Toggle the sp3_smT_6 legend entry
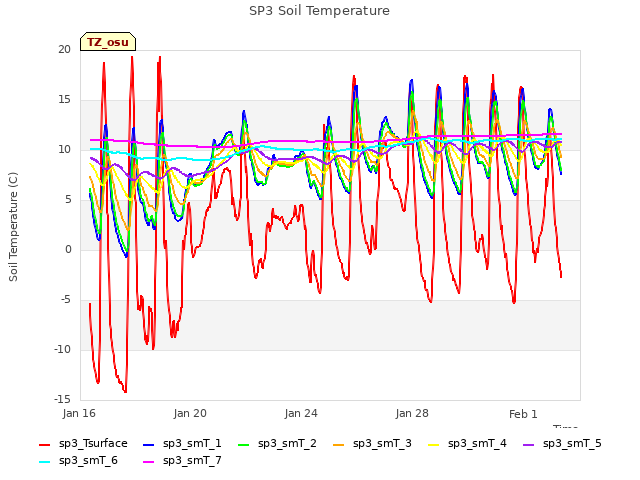Image resolution: width=640 pixels, height=480 pixels. 78,461
